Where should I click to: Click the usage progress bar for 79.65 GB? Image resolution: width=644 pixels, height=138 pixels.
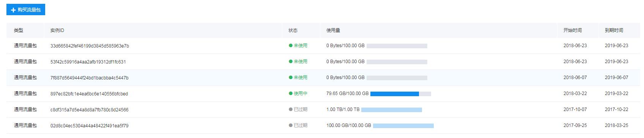pyautogui.click(x=401, y=94)
